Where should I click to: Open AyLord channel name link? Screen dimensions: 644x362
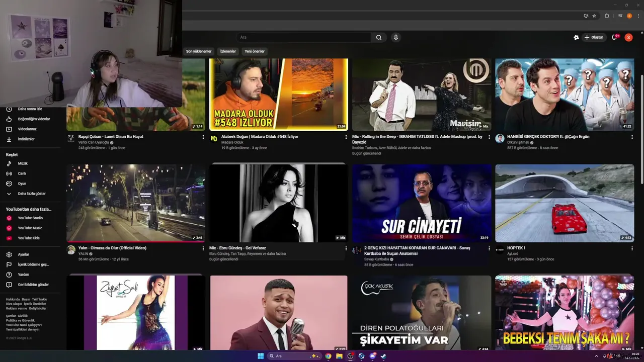512,254
